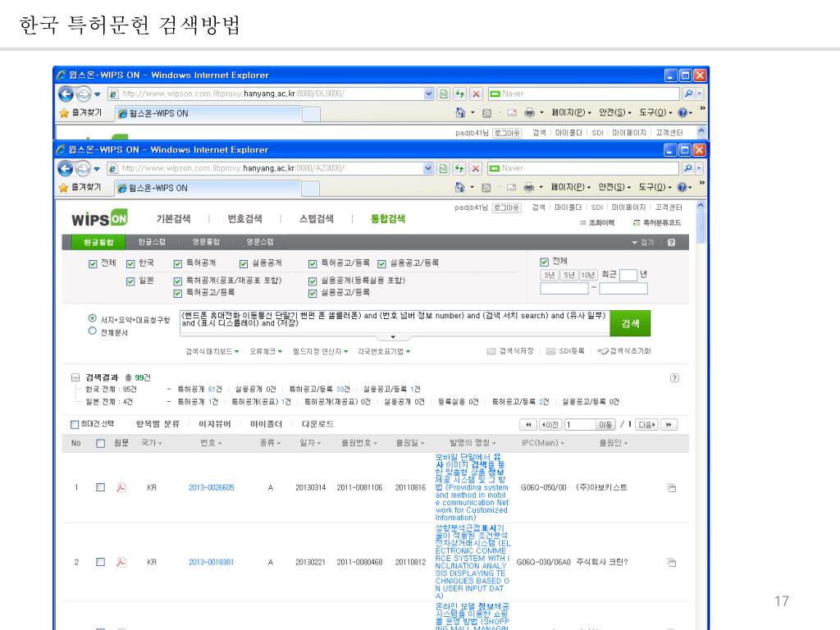This screenshot has height=630, width=840.
Task: Click search magnifier beside front window Naver box
Action: click(x=688, y=168)
